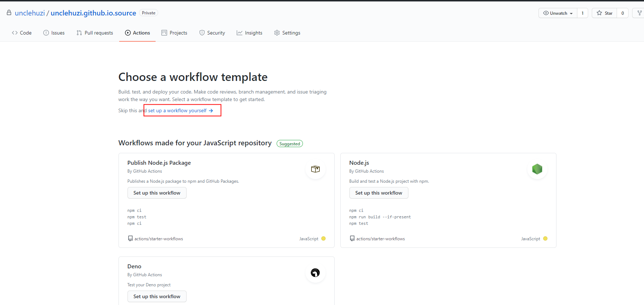Click the Issues circle icon

point(46,33)
